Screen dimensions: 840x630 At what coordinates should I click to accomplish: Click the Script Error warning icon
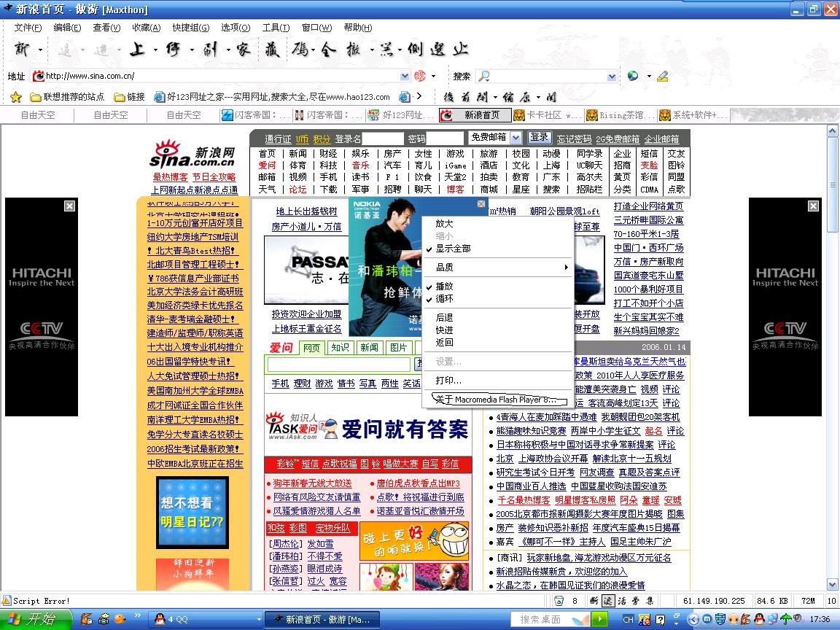pyautogui.click(x=7, y=601)
